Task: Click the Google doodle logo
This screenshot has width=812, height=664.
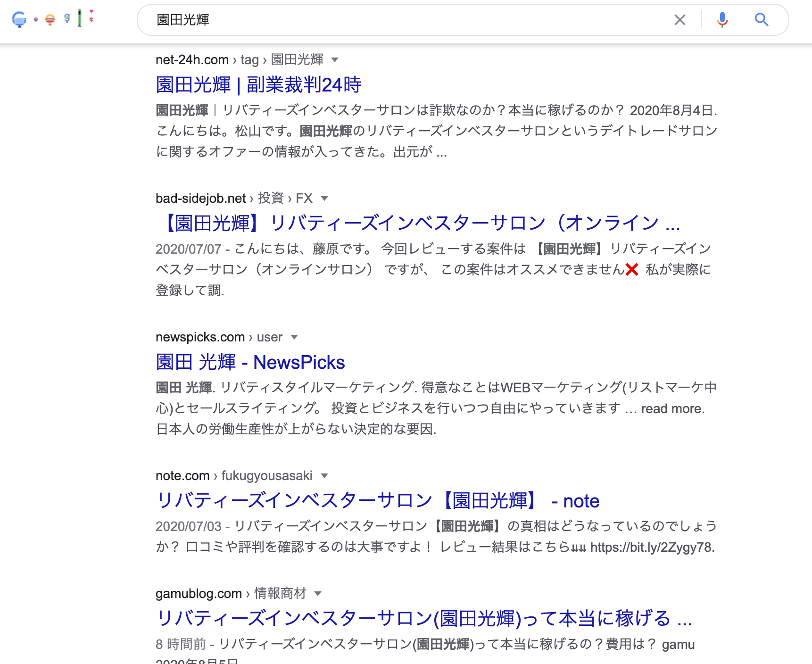Action: (x=53, y=19)
